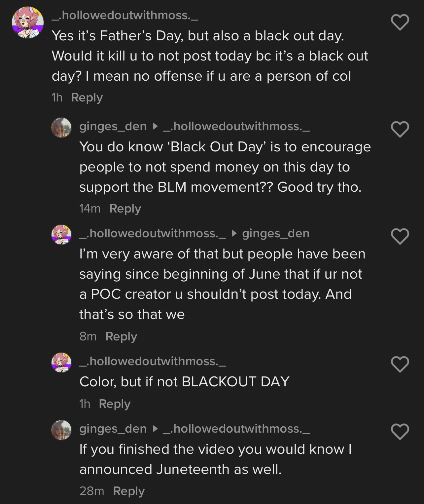The height and width of the screenshot is (504, 424).
Task: Open username above 'Color, but if not'
Action: point(153,361)
